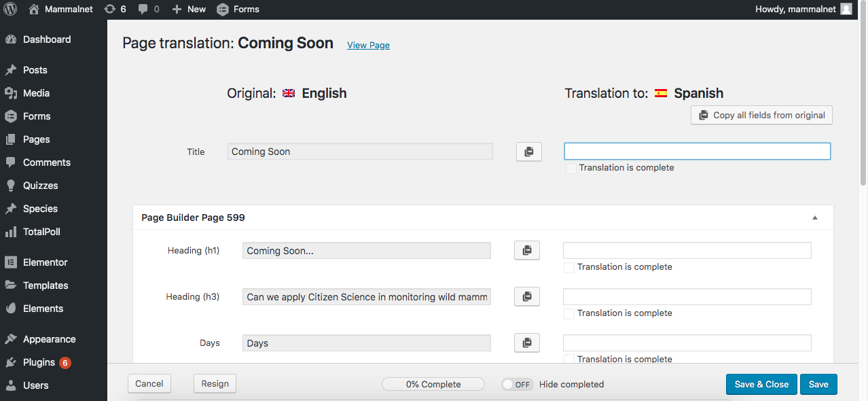Viewport: 868px width, 401px height.
Task: Copy the Title field from original
Action: click(529, 152)
